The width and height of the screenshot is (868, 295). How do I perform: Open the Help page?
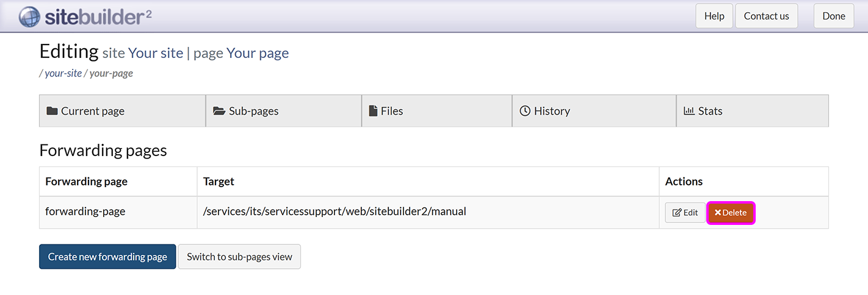(x=714, y=16)
